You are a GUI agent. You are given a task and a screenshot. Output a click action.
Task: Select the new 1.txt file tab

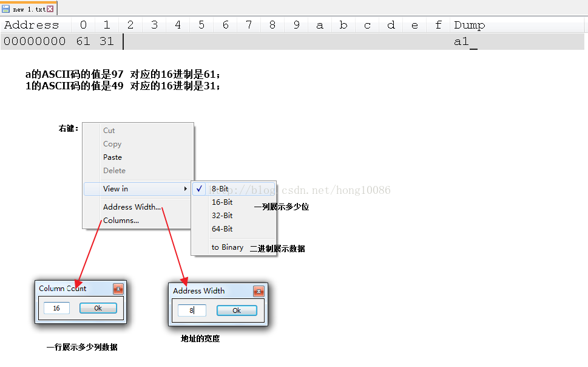(x=29, y=9)
